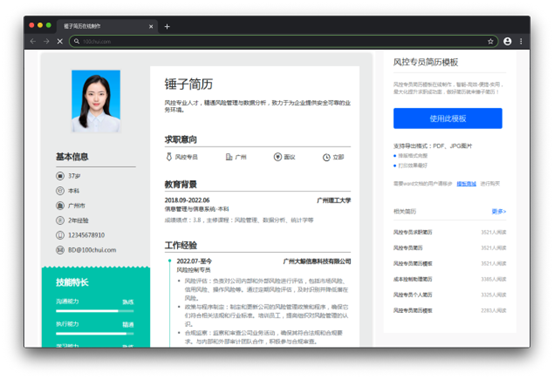Click the email text BD@100chui.com
This screenshot has height=379, width=554.
[x=92, y=250]
